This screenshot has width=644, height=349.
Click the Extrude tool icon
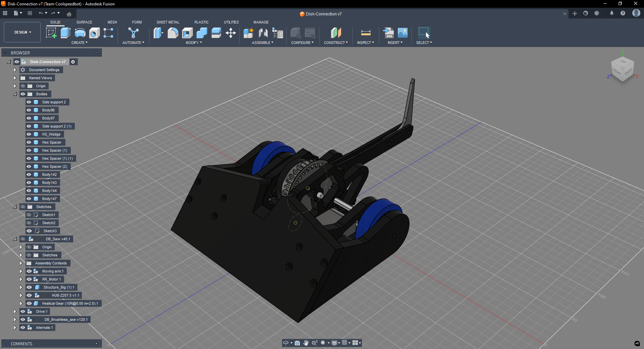[65, 33]
